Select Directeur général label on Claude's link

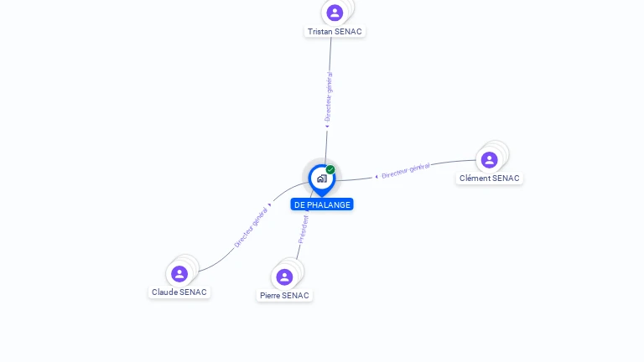pyautogui.click(x=251, y=227)
